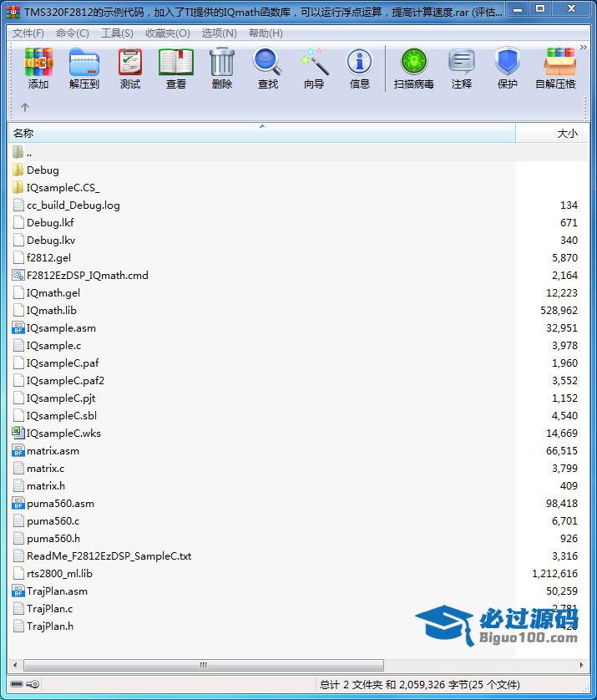Click the size value 528,962

click(559, 310)
